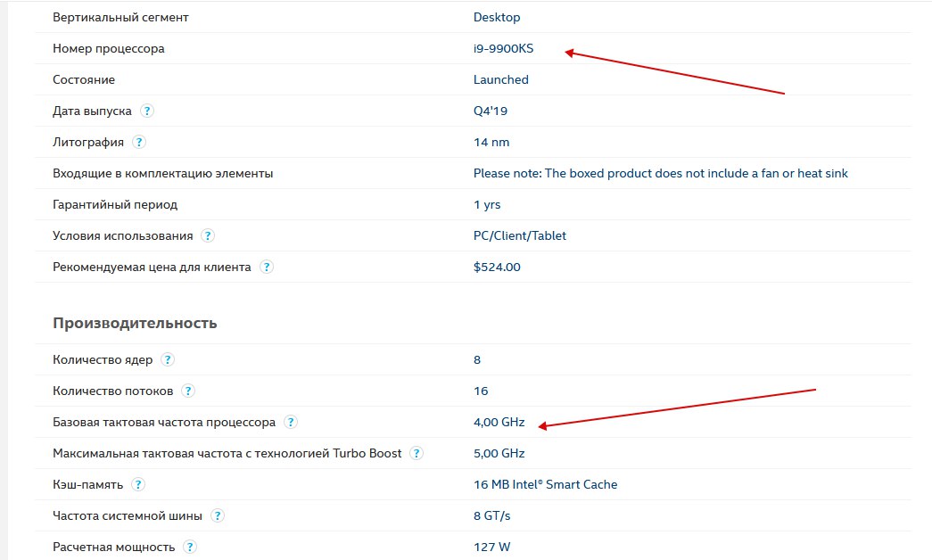Click the Номер процессора label

(108, 49)
